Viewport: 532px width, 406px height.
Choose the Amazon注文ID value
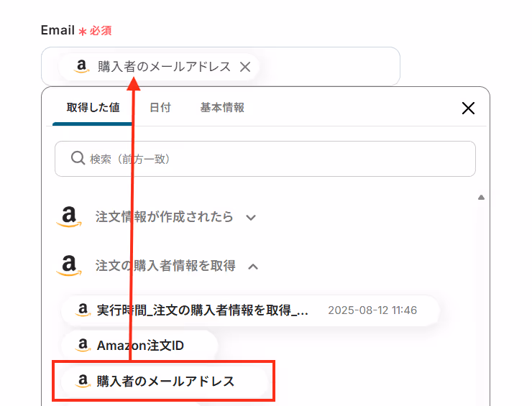pyautogui.click(x=139, y=346)
